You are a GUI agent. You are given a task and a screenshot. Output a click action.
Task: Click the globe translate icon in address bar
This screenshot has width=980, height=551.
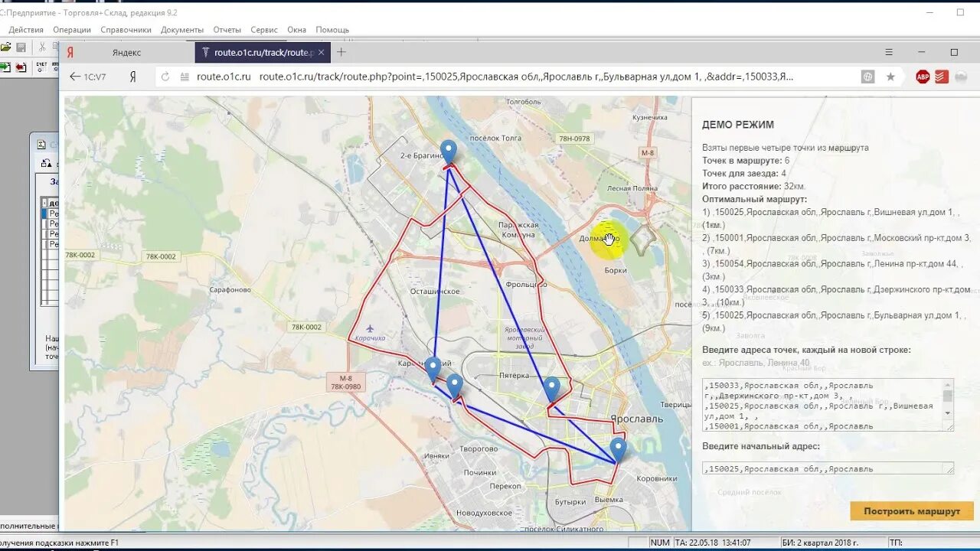pos(867,77)
